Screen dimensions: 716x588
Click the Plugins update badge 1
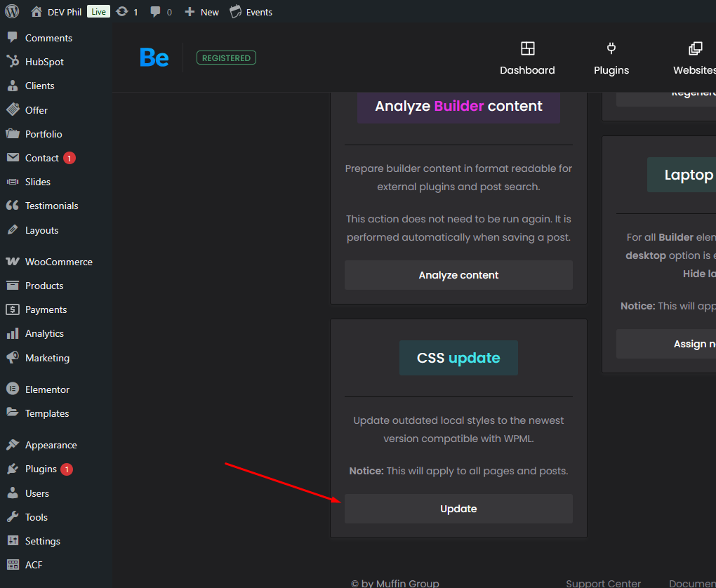(67, 469)
